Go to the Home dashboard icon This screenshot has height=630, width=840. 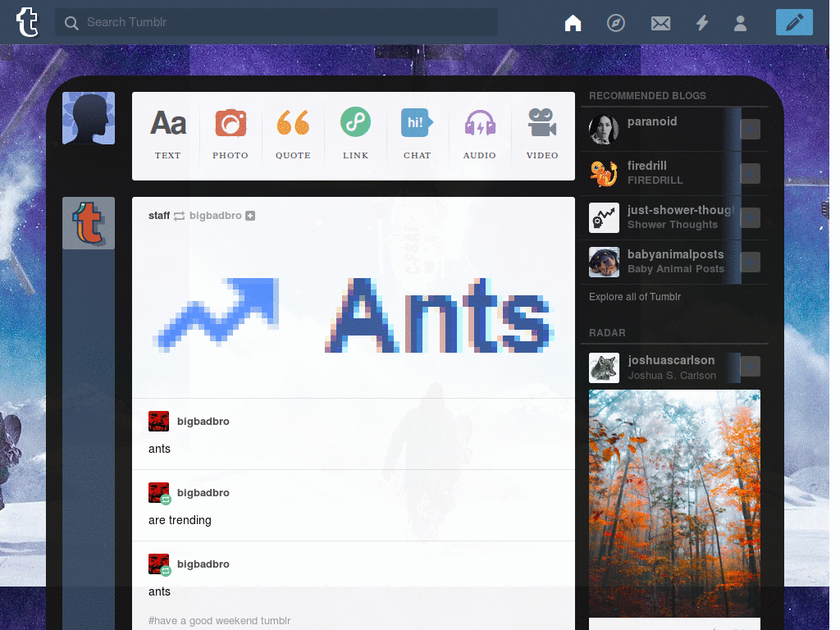573,23
